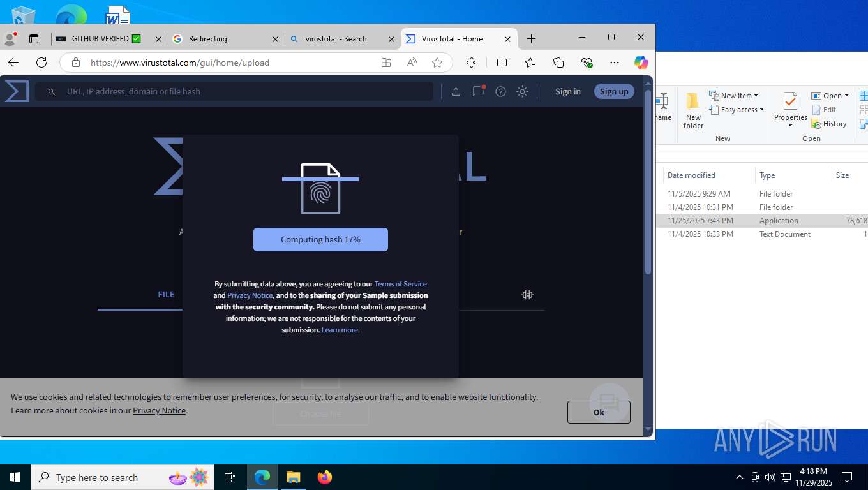Open Task View on the taskbar
This screenshot has height=490, width=868.
pos(230,477)
